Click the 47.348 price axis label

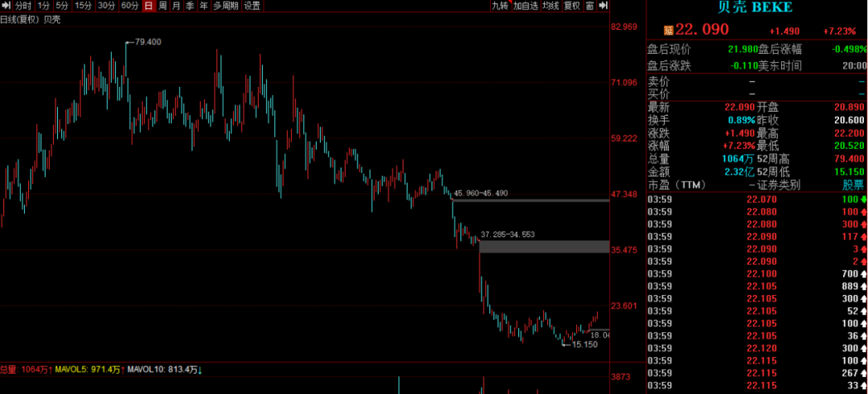(x=625, y=194)
